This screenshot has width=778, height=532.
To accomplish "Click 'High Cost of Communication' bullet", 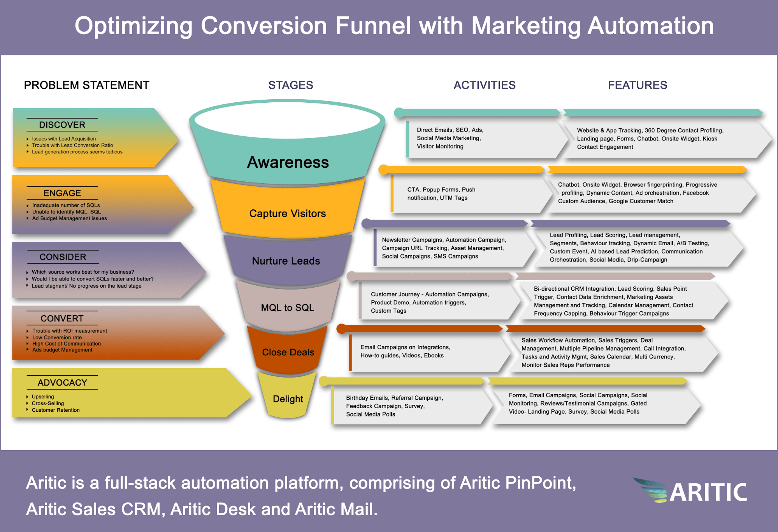I will click(67, 344).
